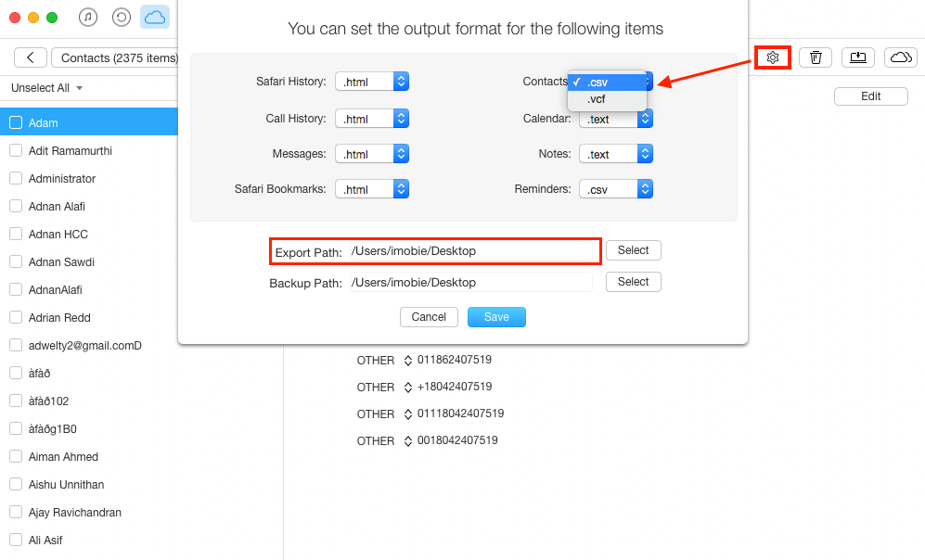This screenshot has height=560, width=925.
Task: Click the Edit contact button
Action: [871, 96]
